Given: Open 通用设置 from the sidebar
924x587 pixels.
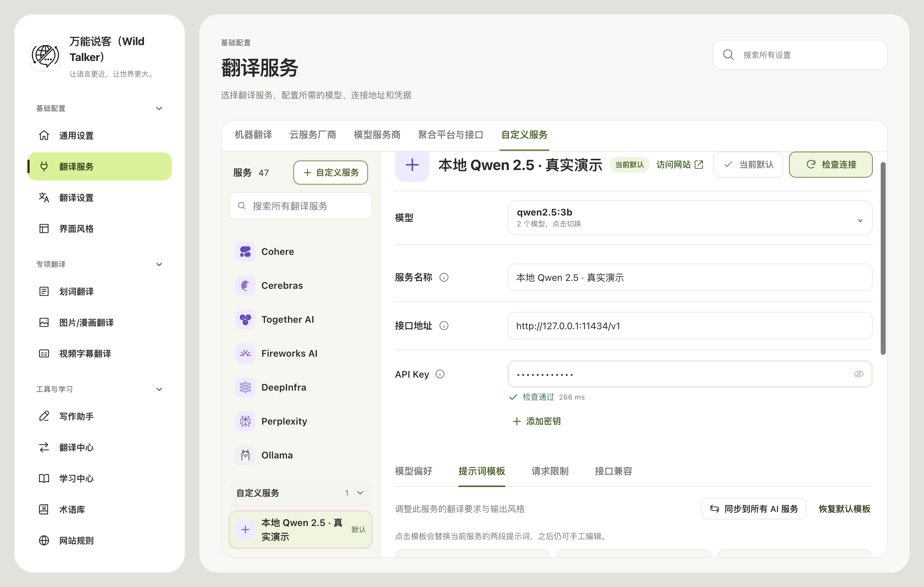Looking at the screenshot, I should (x=99, y=135).
